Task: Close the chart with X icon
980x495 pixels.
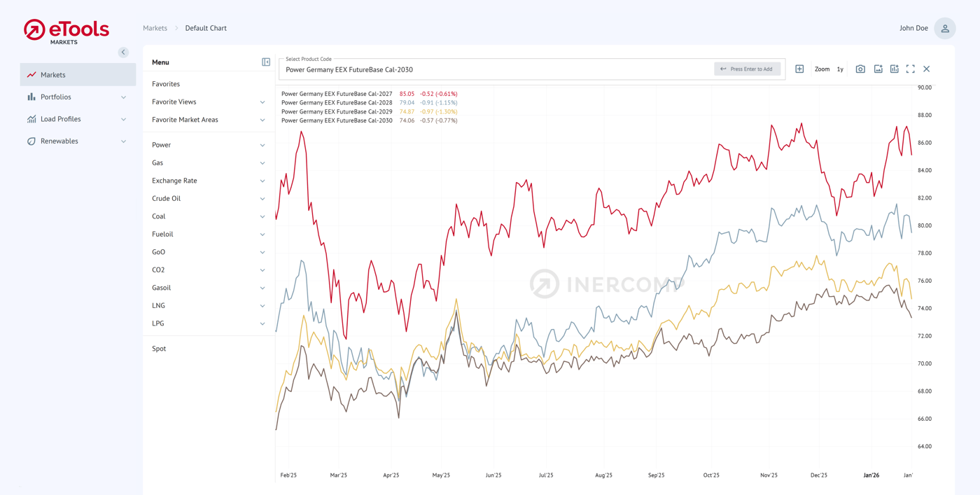Action: (x=927, y=69)
